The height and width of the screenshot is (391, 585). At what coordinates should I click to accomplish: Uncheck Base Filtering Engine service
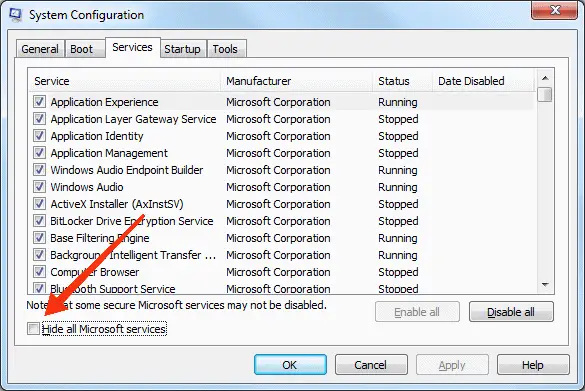[x=40, y=238]
